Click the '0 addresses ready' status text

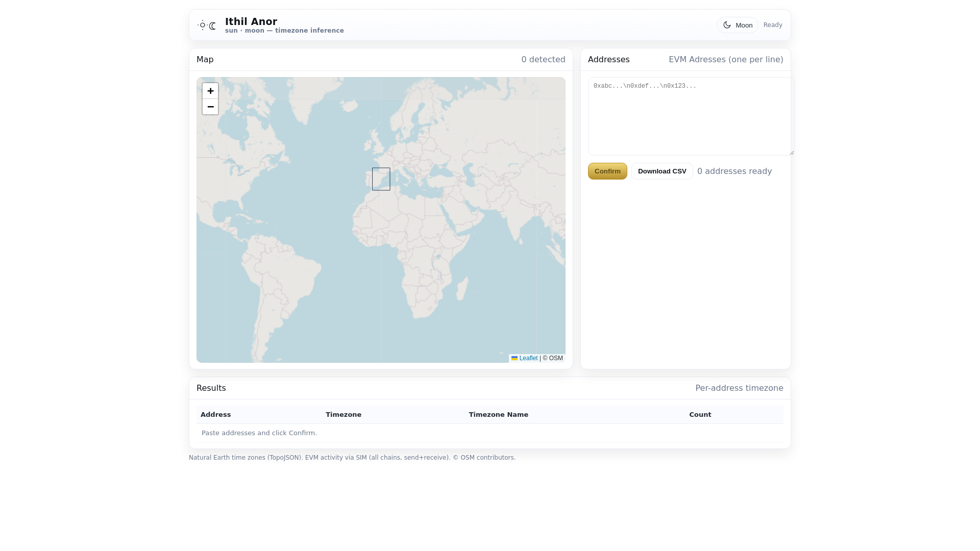pos(734,171)
